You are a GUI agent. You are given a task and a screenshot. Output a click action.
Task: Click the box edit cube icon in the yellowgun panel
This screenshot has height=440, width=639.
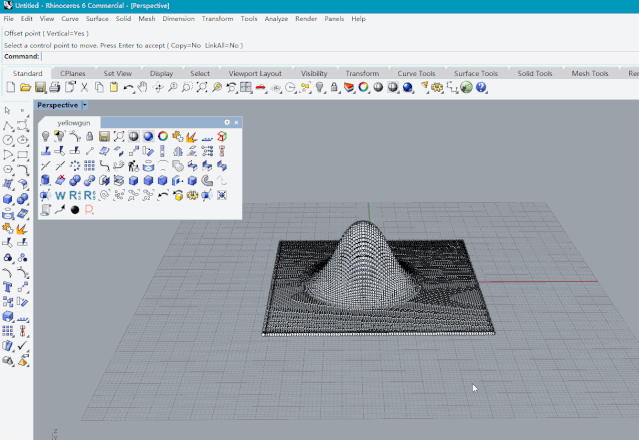point(222,136)
